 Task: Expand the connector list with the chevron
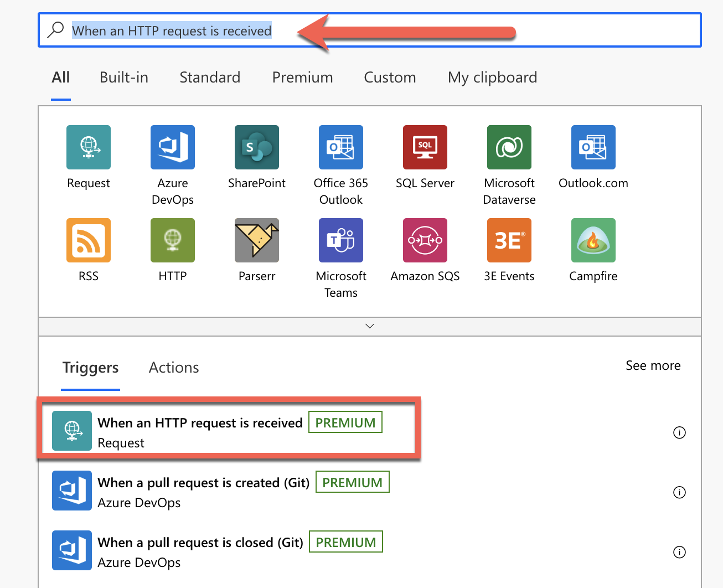coord(370,326)
